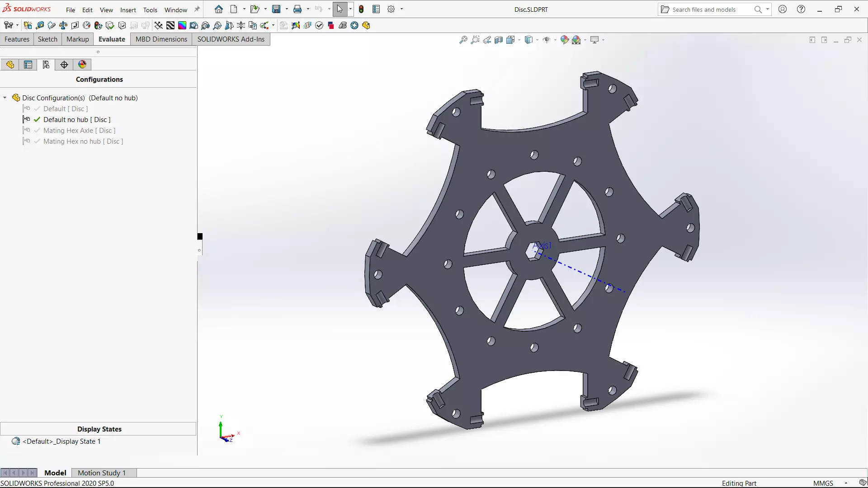Image resolution: width=868 pixels, height=488 pixels.
Task: Open the search type dropdown arrow
Action: [x=768, y=9]
